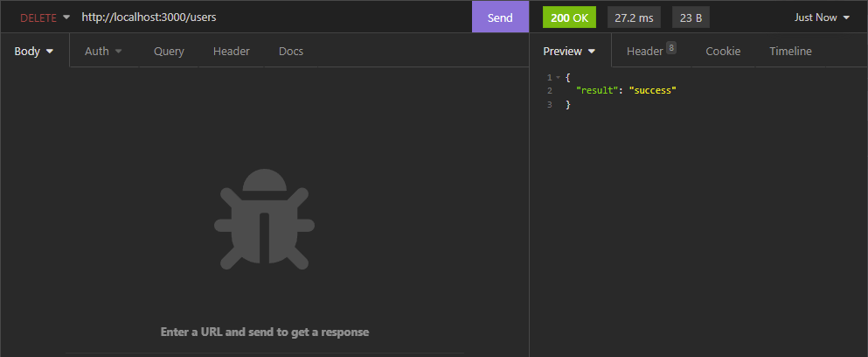
Task: Open the Auth type dropdown tab
Action: [103, 52]
